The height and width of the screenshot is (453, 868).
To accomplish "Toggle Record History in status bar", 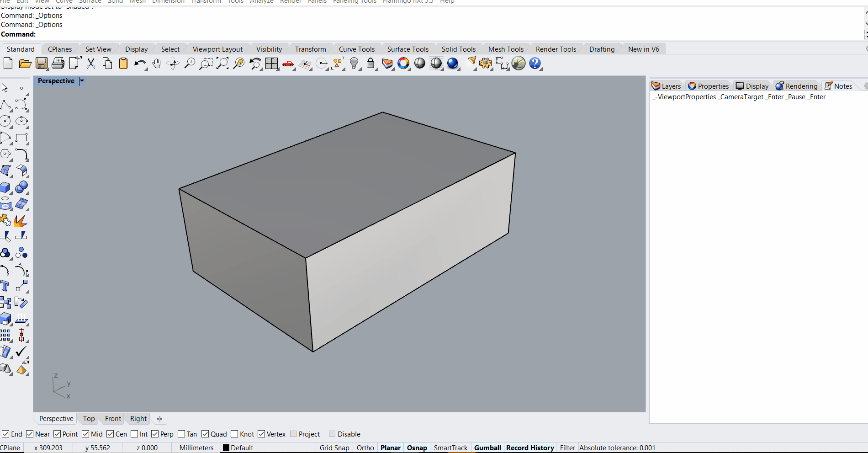I will tap(530, 448).
